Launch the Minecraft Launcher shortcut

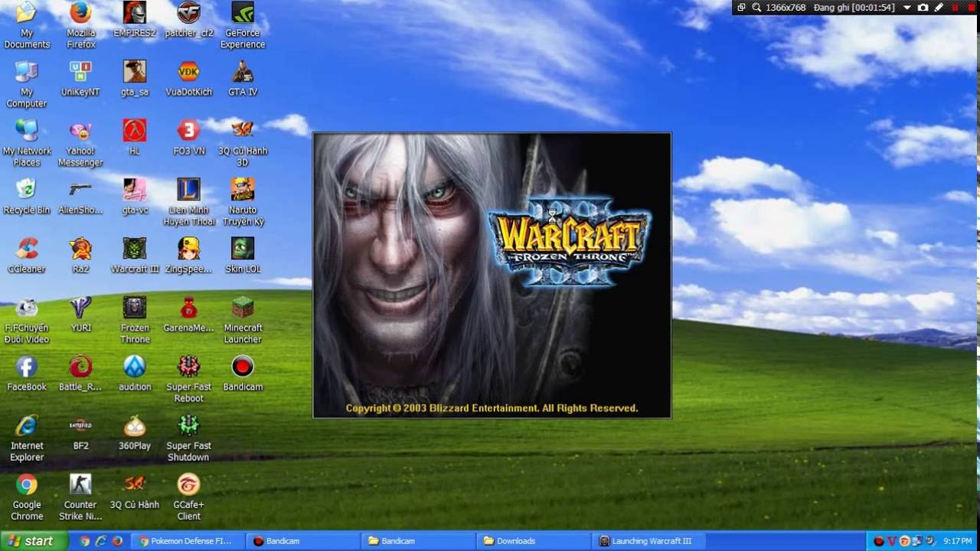coord(243,320)
